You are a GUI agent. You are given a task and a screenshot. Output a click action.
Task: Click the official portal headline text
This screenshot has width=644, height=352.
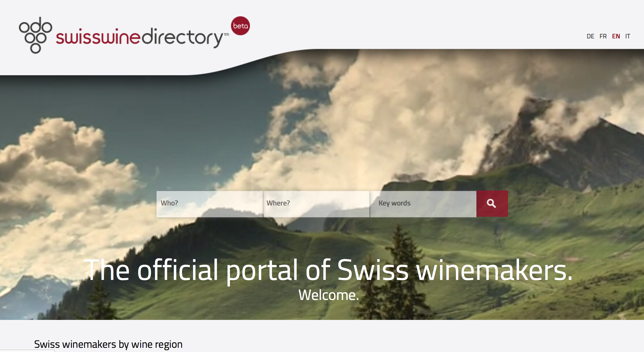point(328,270)
